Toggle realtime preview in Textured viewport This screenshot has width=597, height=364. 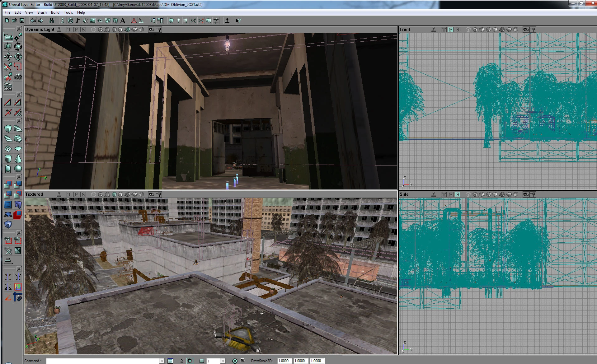click(x=59, y=194)
